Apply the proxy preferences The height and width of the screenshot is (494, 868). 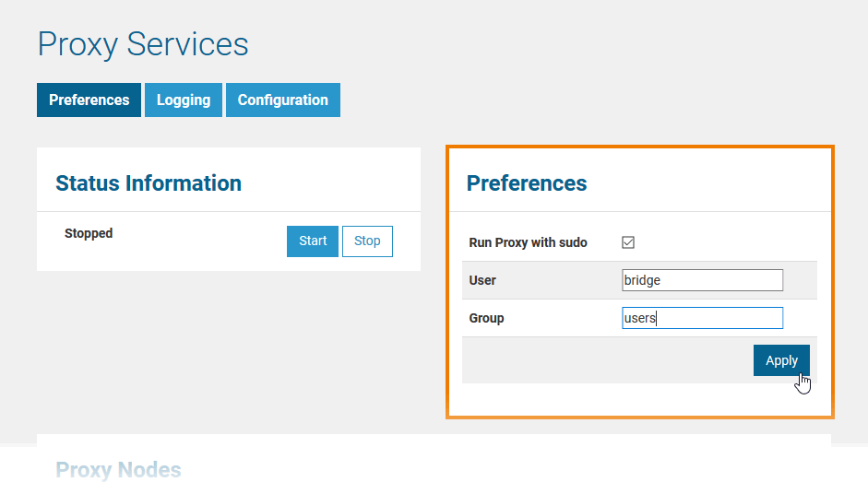coord(781,360)
